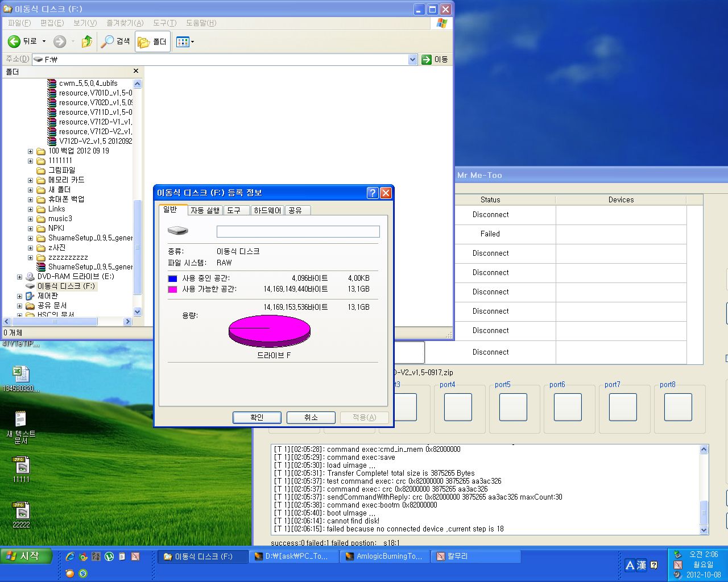This screenshot has width=728, height=582.
Task: Click the orange icon in lower quick launch row
Action: 70,573
